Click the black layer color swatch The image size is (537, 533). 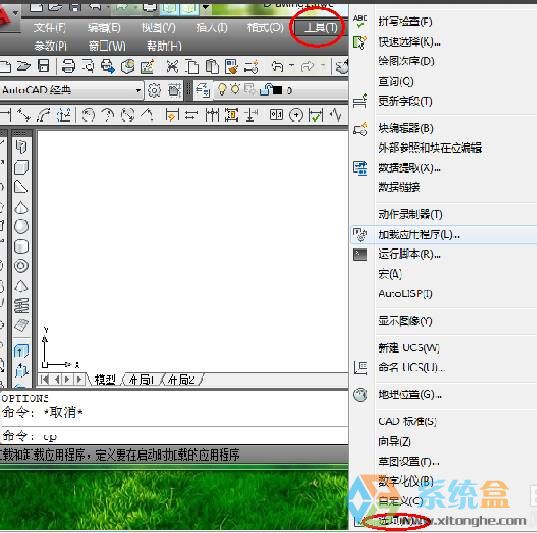tap(277, 90)
